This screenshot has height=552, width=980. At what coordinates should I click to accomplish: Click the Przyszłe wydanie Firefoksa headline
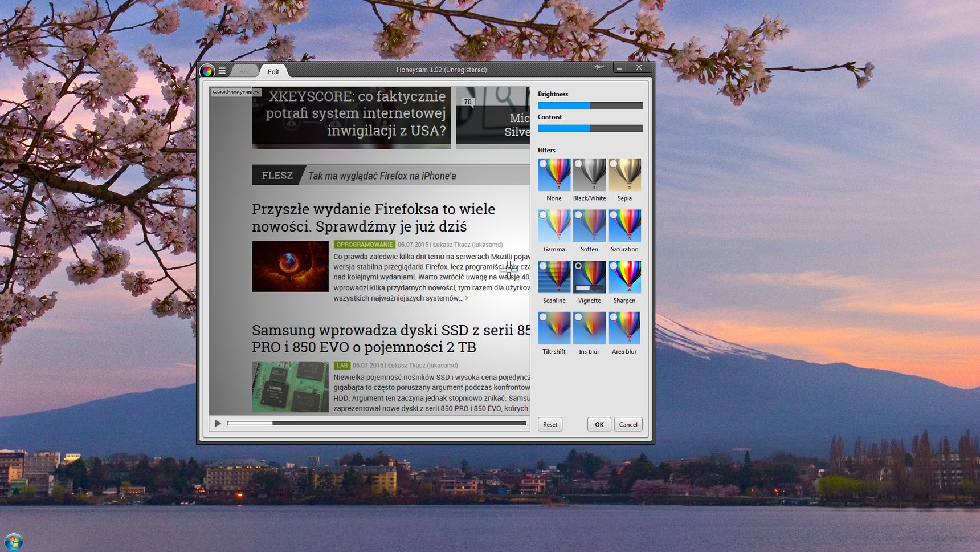coord(373,218)
